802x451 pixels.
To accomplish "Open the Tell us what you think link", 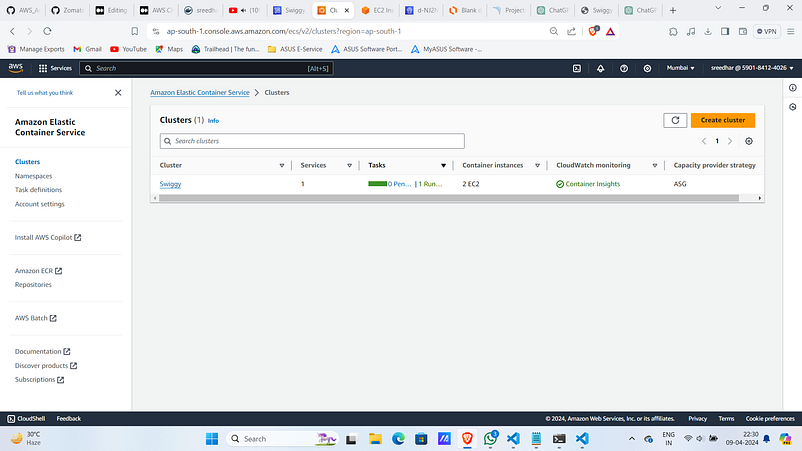I will (44, 93).
